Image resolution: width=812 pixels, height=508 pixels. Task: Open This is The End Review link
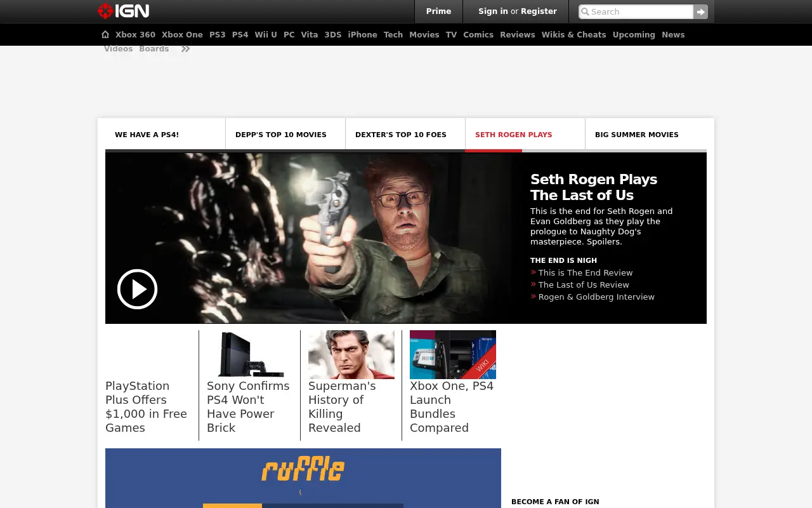(586, 273)
